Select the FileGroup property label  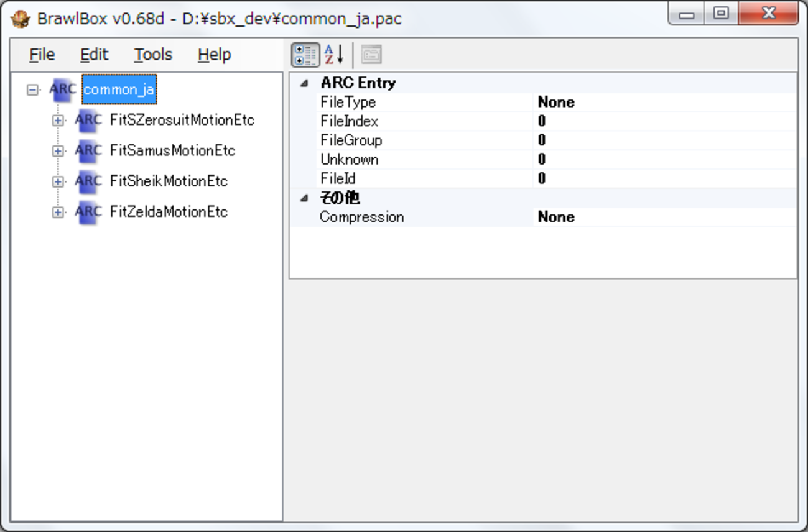351,140
